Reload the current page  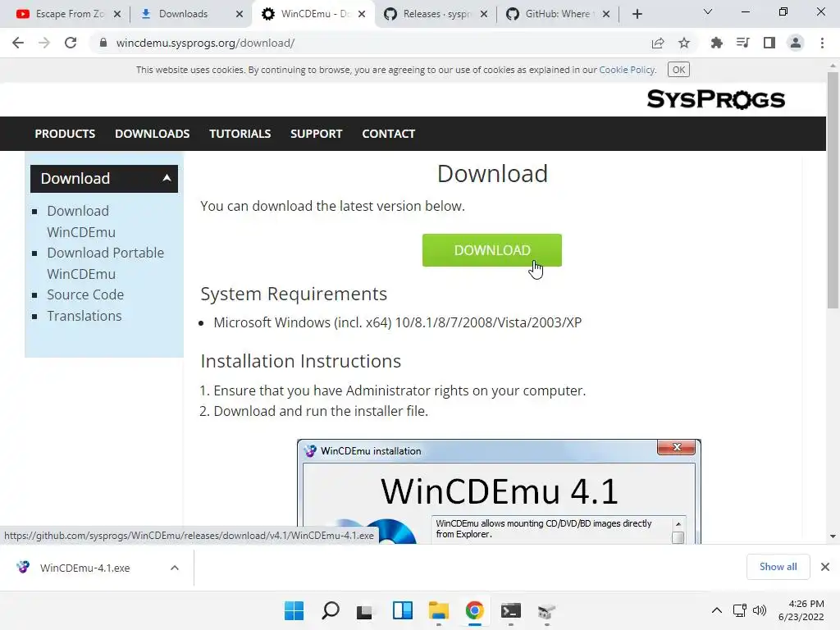71,43
